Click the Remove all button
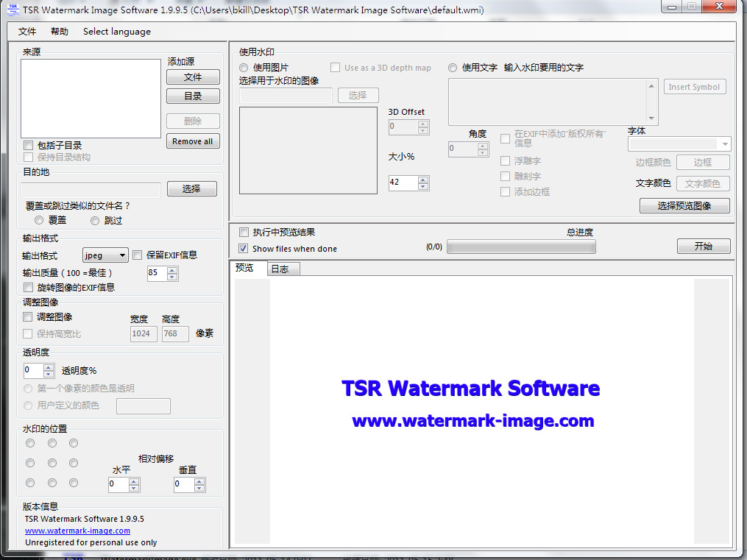Image resolution: width=747 pixels, height=560 pixels. [x=192, y=141]
